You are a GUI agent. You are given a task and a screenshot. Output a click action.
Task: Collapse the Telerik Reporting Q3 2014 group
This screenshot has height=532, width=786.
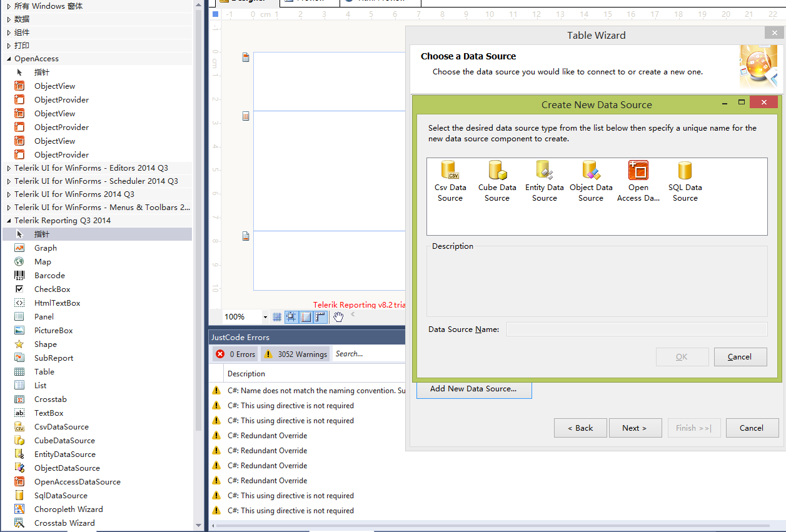pos(9,220)
